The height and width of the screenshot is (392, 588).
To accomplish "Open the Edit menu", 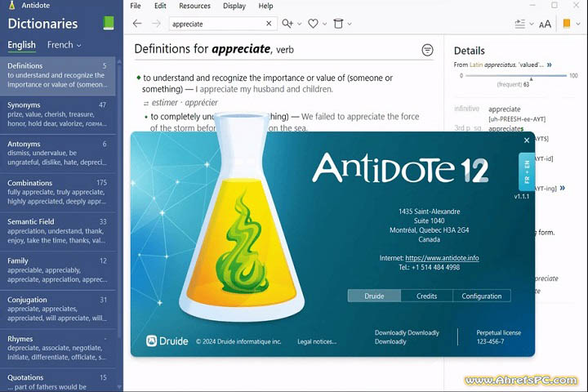I will [x=160, y=6].
